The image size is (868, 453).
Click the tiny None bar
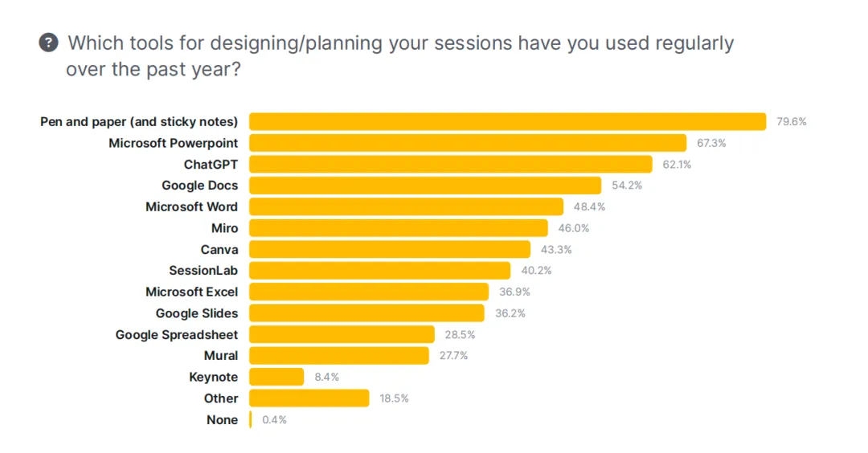(x=251, y=419)
